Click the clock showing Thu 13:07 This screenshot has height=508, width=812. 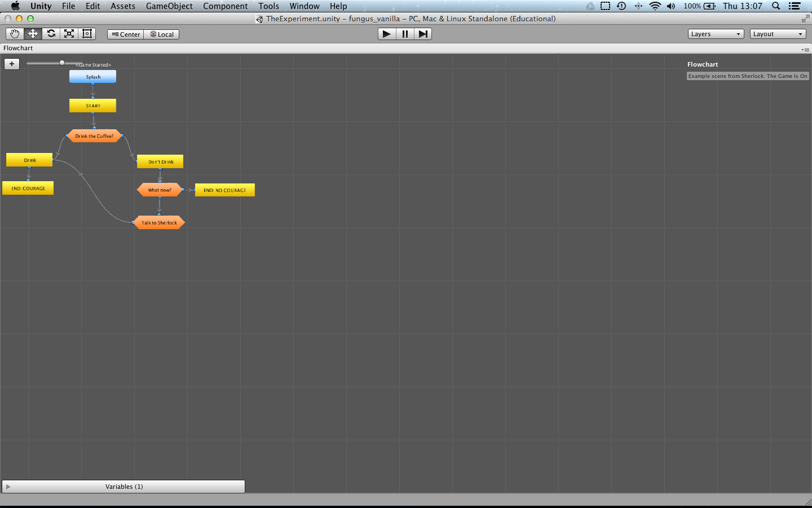tap(743, 6)
